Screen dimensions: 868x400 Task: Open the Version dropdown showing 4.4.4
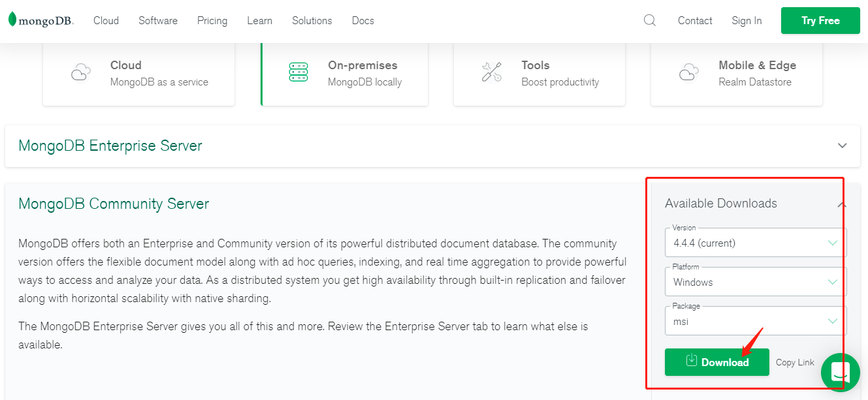pos(756,242)
